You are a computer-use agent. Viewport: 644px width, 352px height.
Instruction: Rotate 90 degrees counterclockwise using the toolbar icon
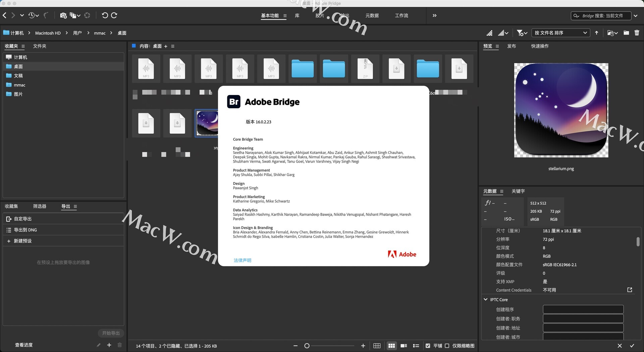coord(105,15)
